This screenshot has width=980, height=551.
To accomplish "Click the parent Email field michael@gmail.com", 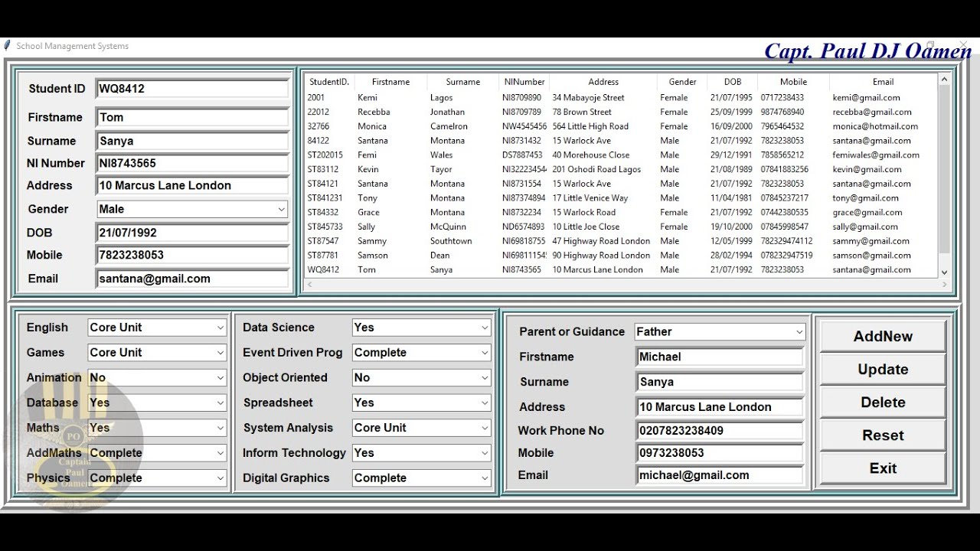I will (720, 475).
